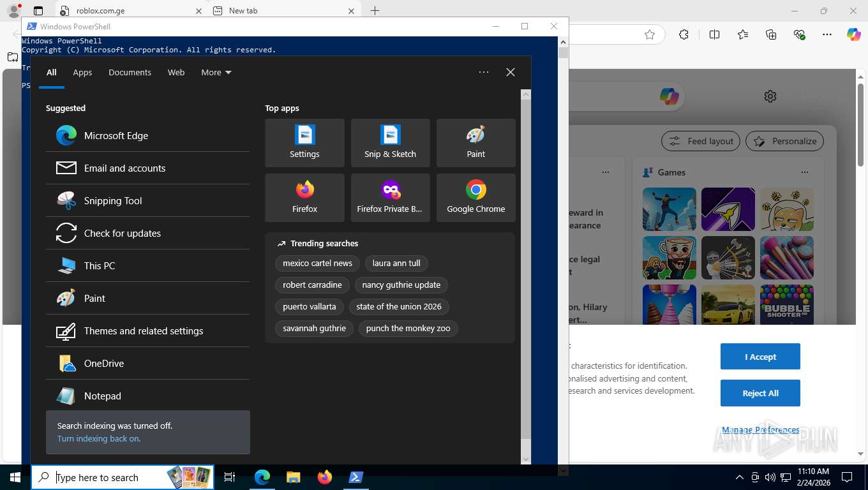Open Firefox from the taskbar
This screenshot has height=490, width=868.
click(x=324, y=477)
